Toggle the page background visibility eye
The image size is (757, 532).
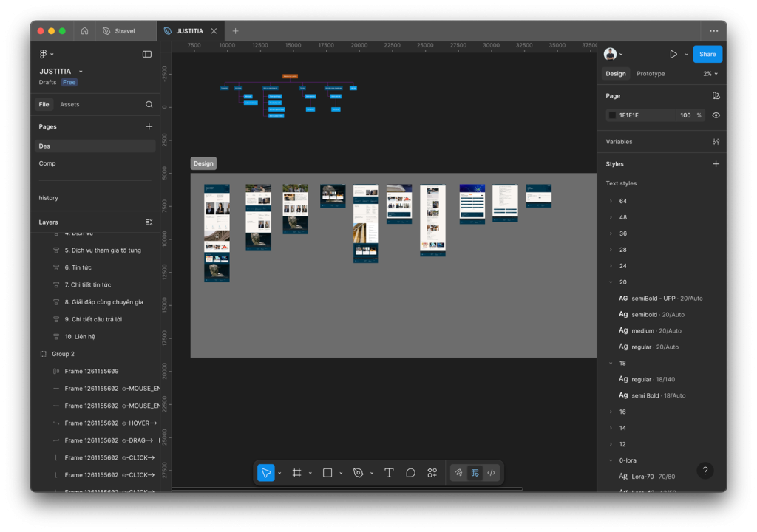(x=716, y=115)
